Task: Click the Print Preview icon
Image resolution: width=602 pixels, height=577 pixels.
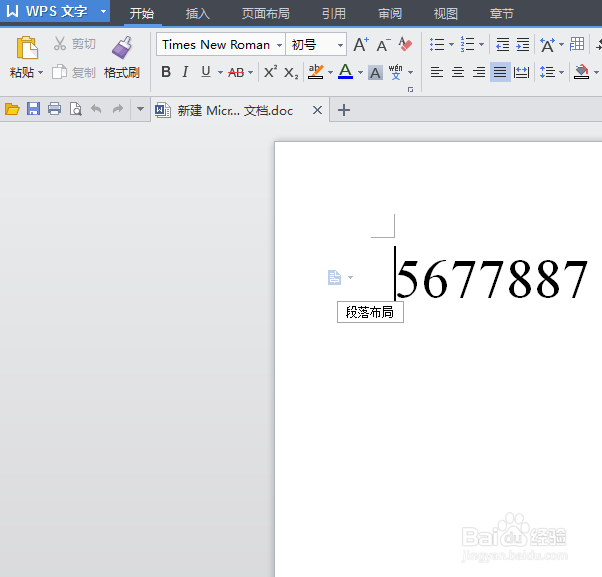Action: [75, 109]
